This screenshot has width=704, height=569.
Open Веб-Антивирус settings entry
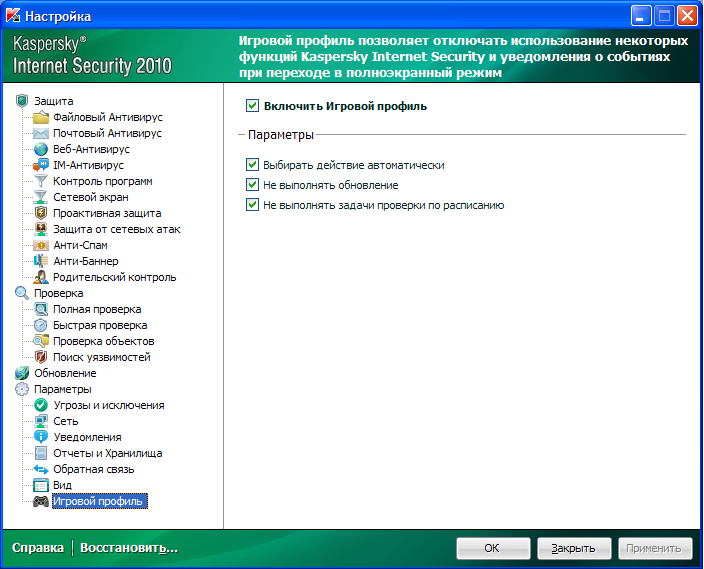point(91,149)
